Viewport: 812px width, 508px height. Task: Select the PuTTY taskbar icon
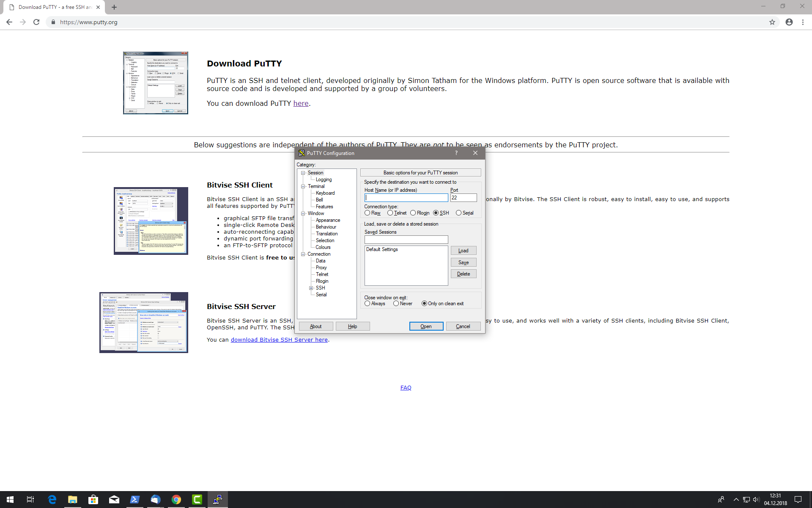point(218,500)
